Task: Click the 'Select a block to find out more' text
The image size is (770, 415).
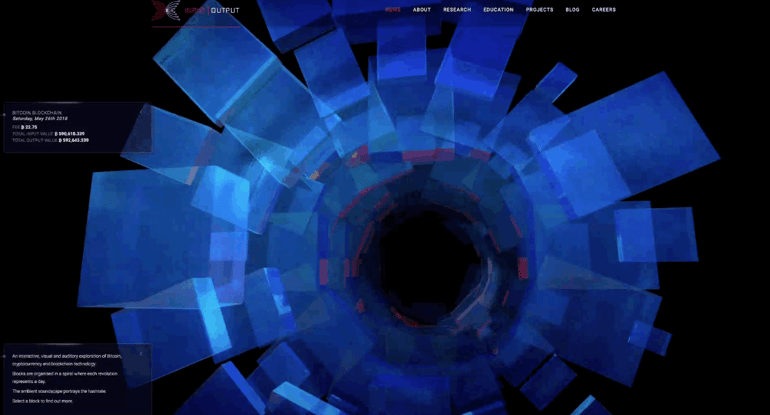Action: point(43,401)
